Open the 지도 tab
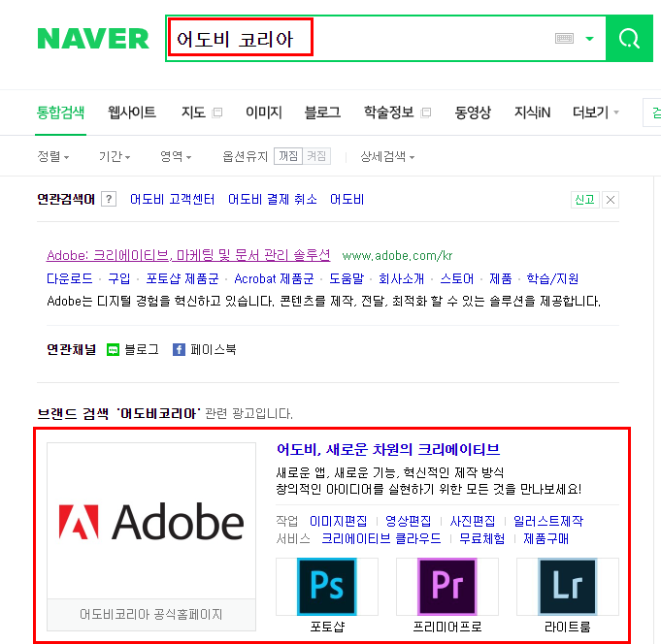Screen dimensions: 661x644 pos(193,113)
